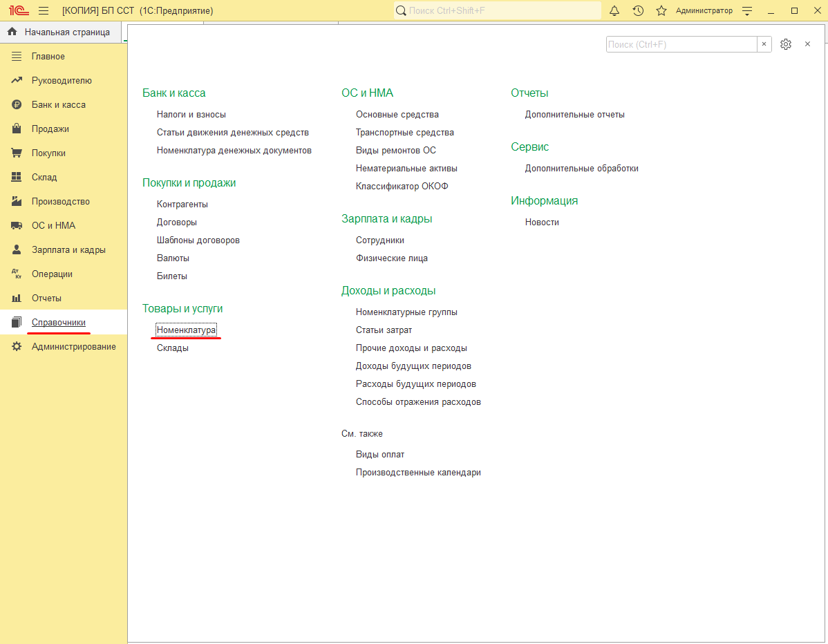Open the Контрагенты catalog
The image size is (828, 644).
[x=182, y=205]
